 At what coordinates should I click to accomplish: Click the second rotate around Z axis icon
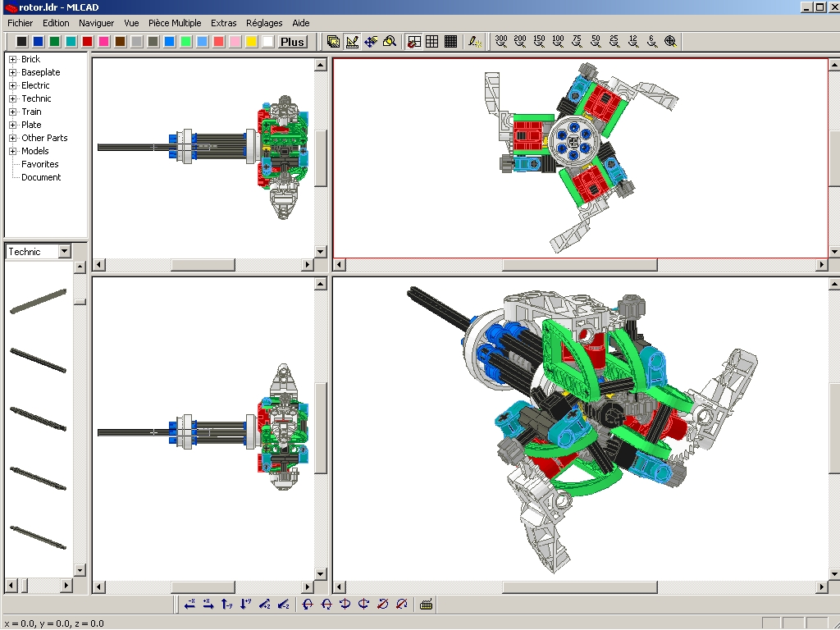tap(401, 605)
